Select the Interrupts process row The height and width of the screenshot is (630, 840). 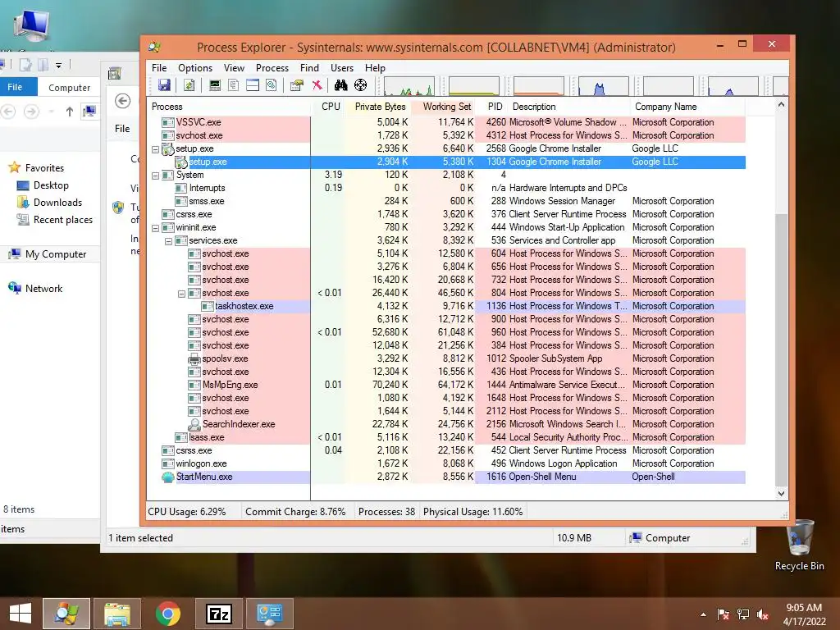[446, 188]
